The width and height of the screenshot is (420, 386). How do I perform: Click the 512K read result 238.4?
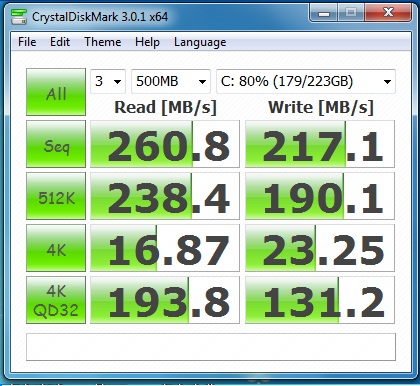[165, 196]
